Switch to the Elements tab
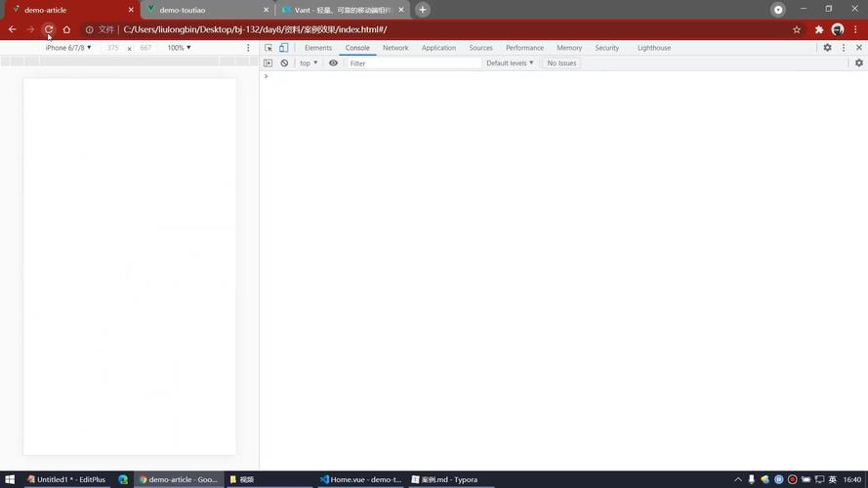The image size is (868, 488). [317, 48]
